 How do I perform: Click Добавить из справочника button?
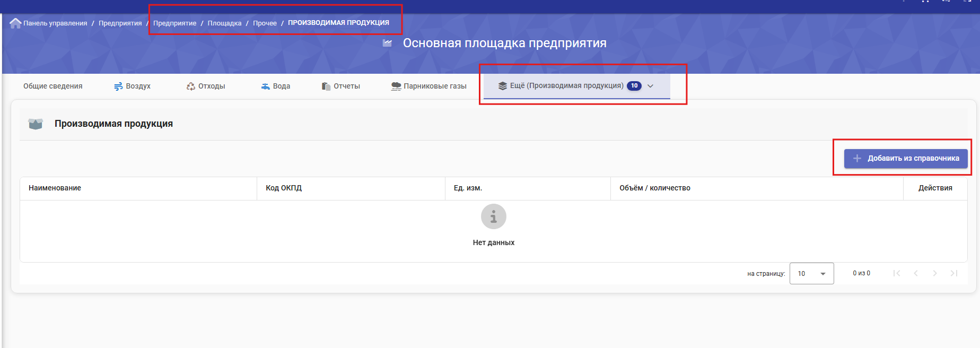pyautogui.click(x=906, y=158)
